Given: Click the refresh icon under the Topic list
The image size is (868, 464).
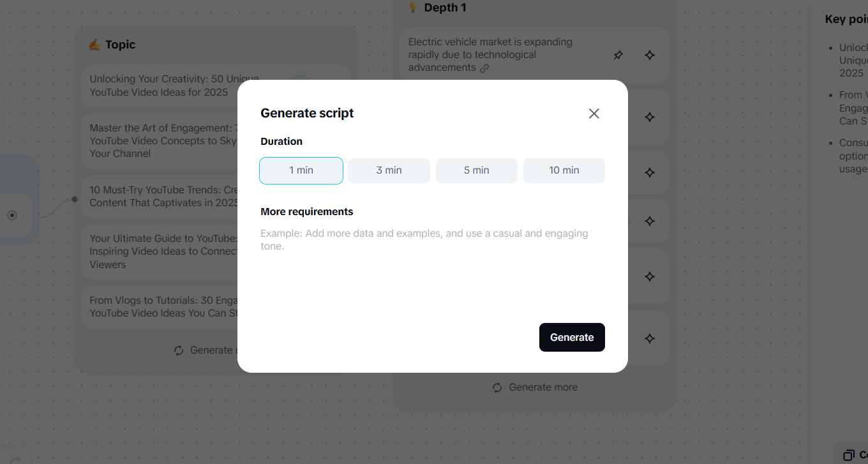Looking at the screenshot, I should [x=179, y=350].
